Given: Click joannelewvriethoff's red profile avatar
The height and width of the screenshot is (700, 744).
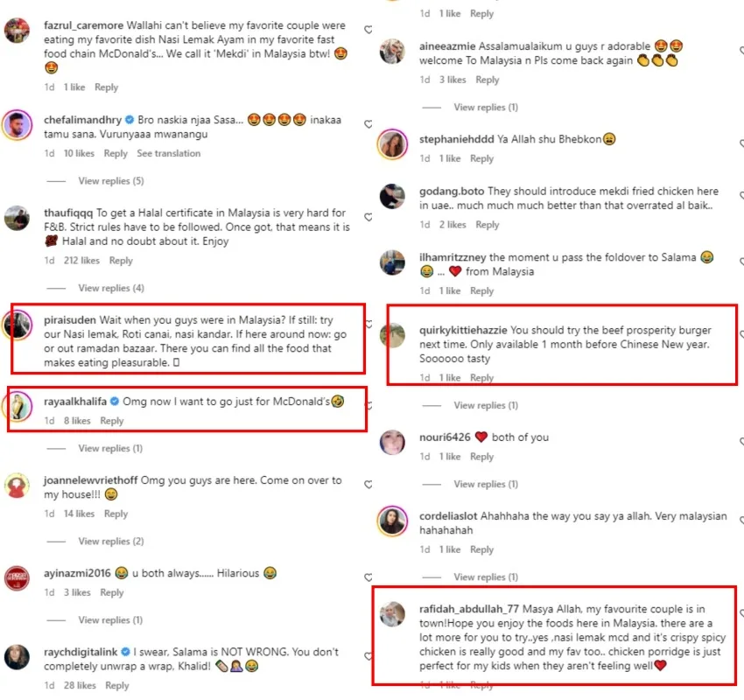Looking at the screenshot, I should click(18, 486).
